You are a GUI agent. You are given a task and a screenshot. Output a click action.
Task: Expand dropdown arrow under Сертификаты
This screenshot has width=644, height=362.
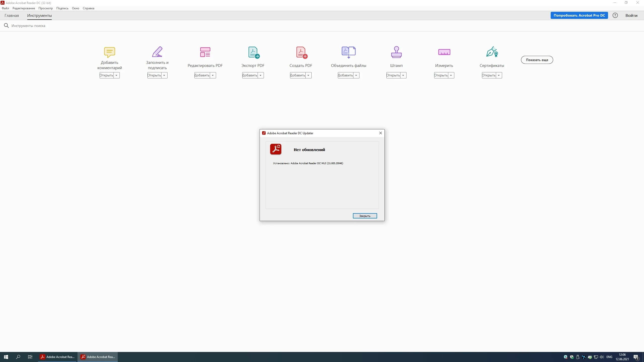click(x=499, y=75)
